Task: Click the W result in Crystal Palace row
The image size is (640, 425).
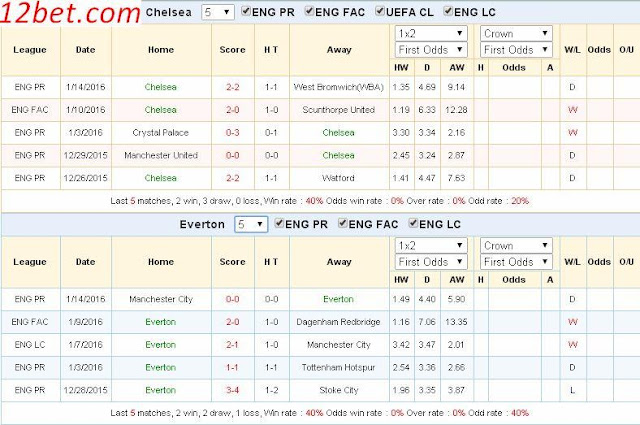Action: [572, 133]
